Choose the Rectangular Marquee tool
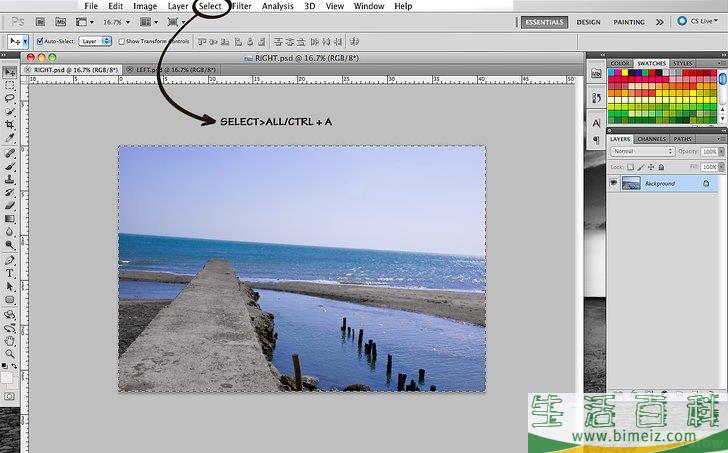 (10, 86)
